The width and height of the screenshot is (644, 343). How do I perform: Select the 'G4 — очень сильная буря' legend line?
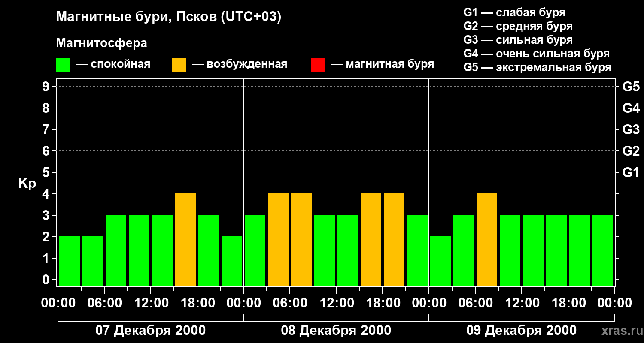point(537,54)
